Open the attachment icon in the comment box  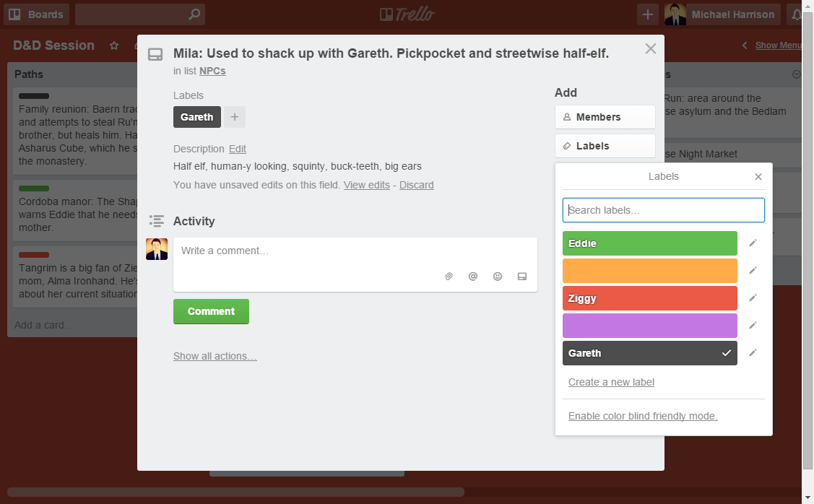coord(449,276)
